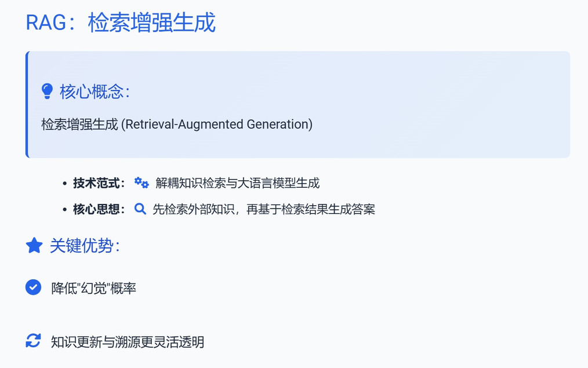Click the magnifying glass search icon
The height and width of the screenshot is (368, 588).
tap(140, 209)
